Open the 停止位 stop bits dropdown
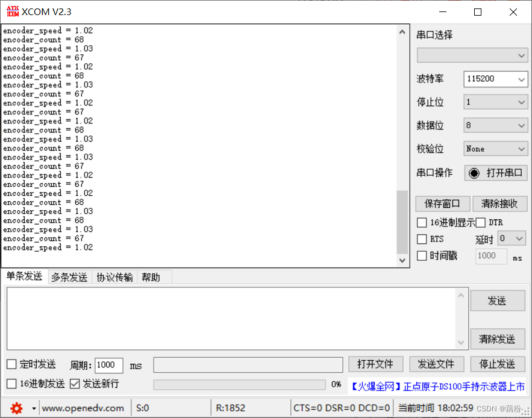This screenshot has width=532, height=418. (x=496, y=102)
